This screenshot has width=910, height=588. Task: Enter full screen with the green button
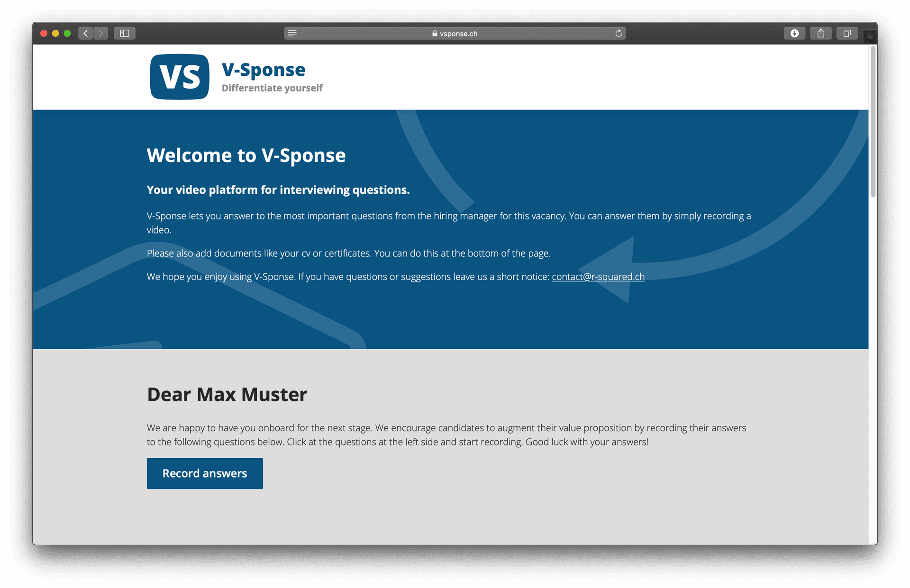pyautogui.click(x=67, y=33)
